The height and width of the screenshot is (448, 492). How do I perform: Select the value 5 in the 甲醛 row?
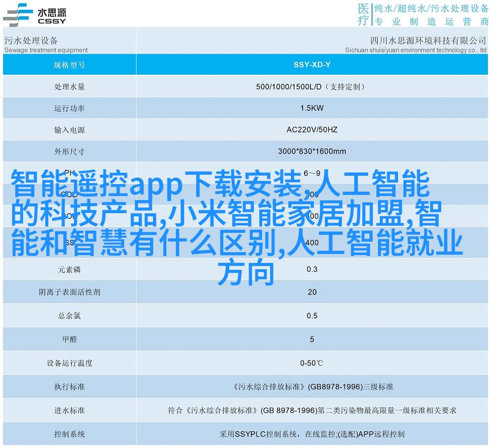point(312,339)
